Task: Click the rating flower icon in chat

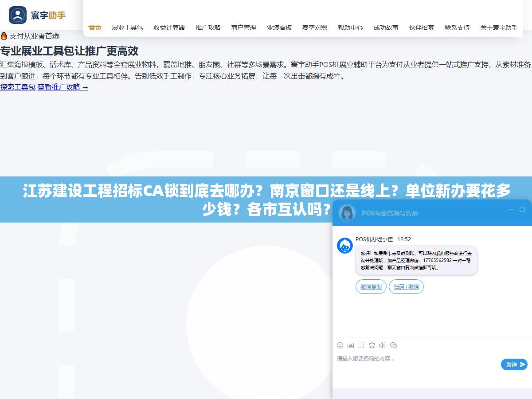Action: [x=372, y=345]
